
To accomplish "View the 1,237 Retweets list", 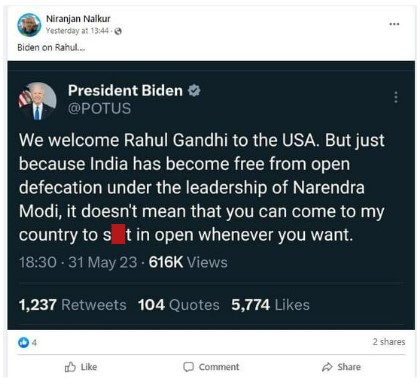I will (72, 305).
